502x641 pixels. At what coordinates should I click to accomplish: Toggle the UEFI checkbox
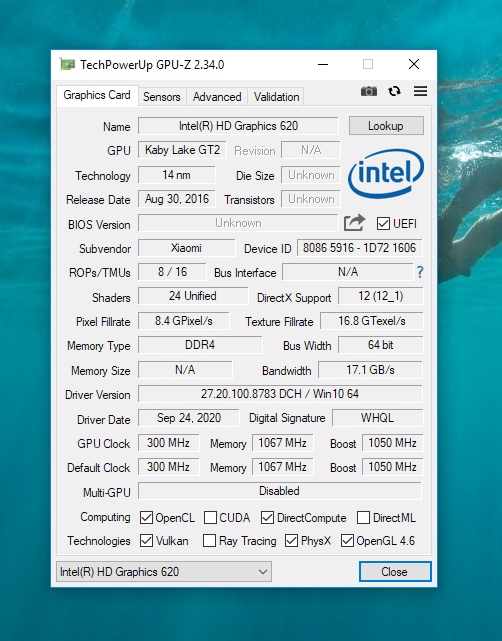pyautogui.click(x=383, y=224)
